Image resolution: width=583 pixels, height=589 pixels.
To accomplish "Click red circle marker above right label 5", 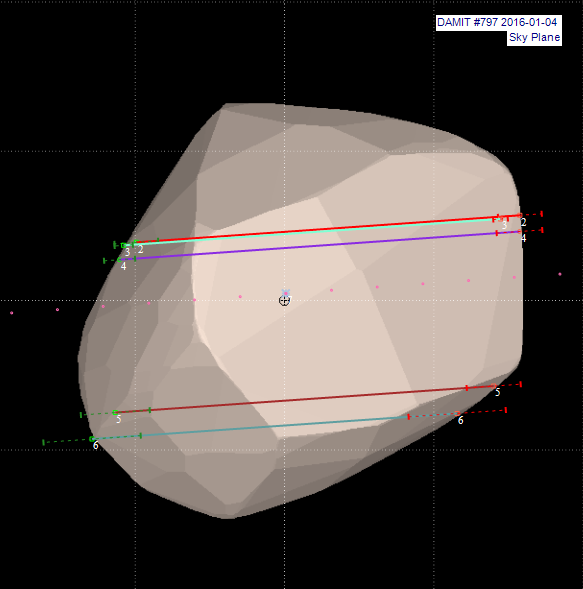I will [x=494, y=386].
